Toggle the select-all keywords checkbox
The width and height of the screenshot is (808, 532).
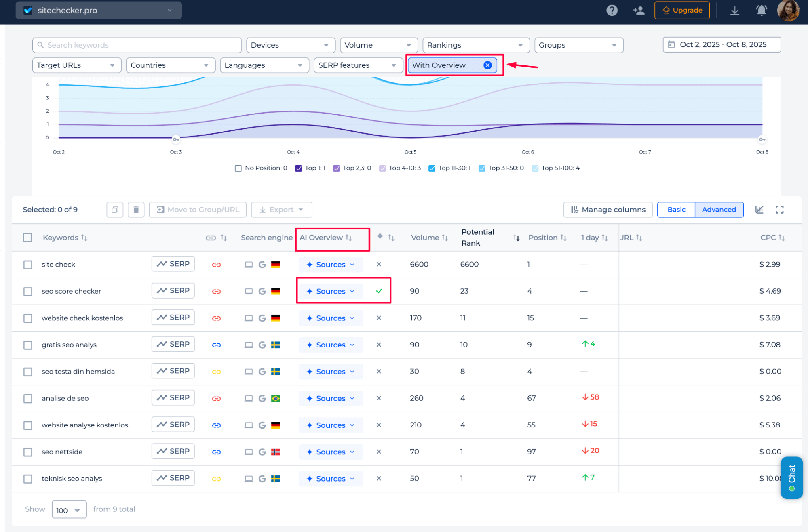27,238
